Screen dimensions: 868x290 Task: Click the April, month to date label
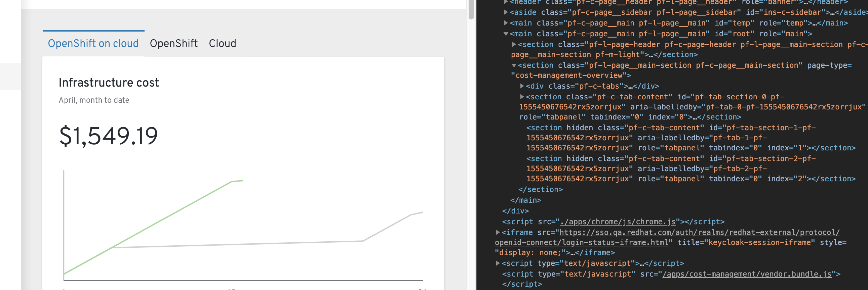click(94, 100)
